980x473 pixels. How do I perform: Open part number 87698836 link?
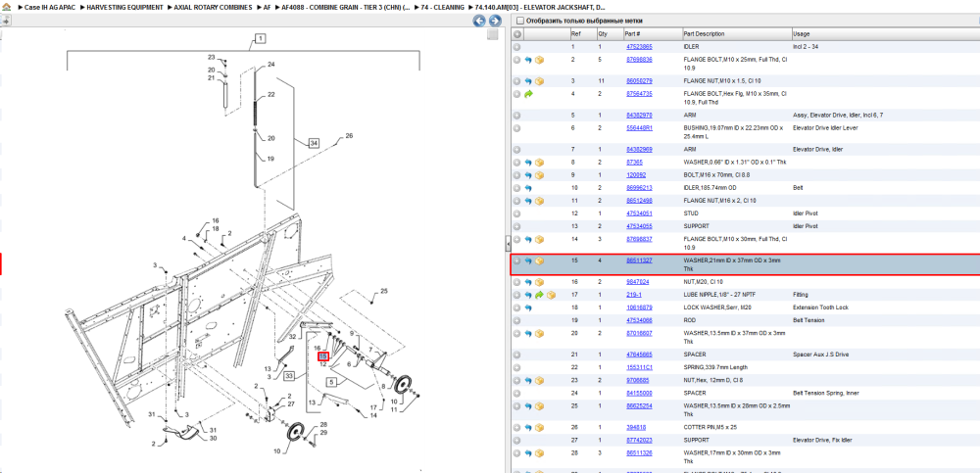pos(639,60)
